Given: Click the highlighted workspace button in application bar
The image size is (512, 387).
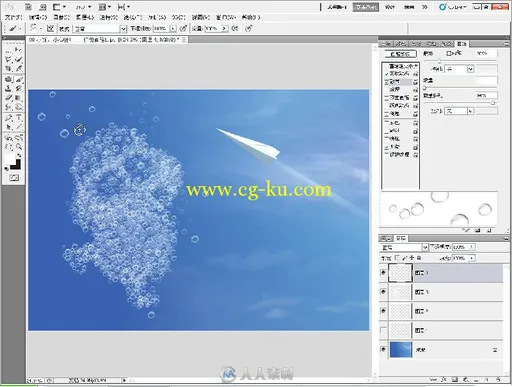Looking at the screenshot, I should click(366, 7).
